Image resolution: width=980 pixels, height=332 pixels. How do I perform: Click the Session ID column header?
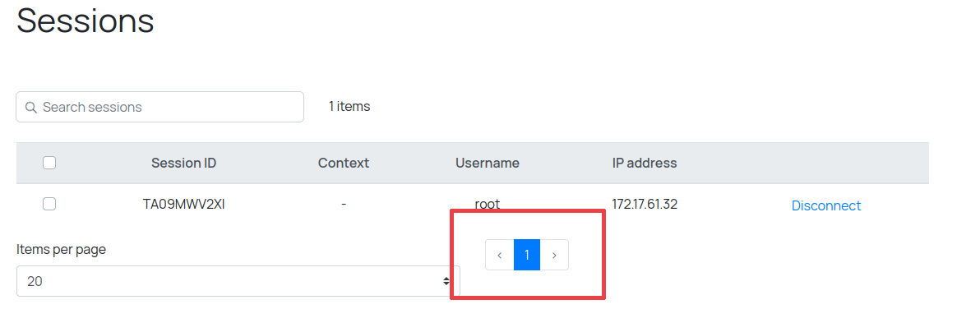[183, 163]
